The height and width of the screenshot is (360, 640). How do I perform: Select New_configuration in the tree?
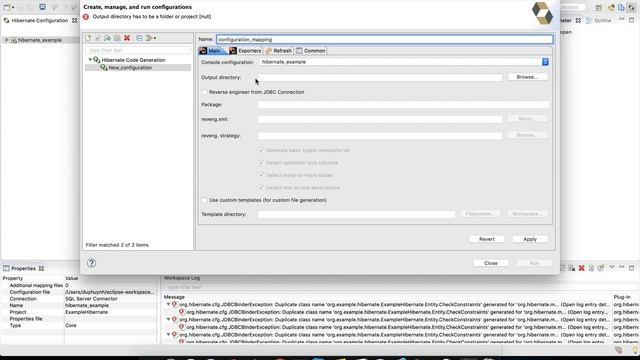click(x=130, y=68)
